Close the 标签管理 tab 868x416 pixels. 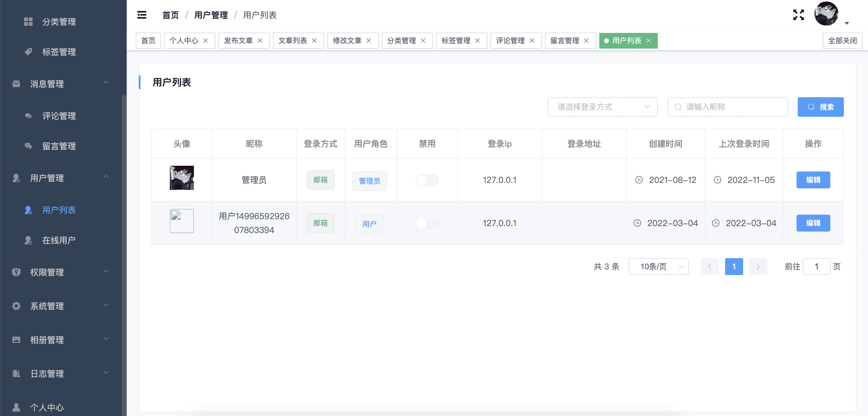(x=477, y=40)
